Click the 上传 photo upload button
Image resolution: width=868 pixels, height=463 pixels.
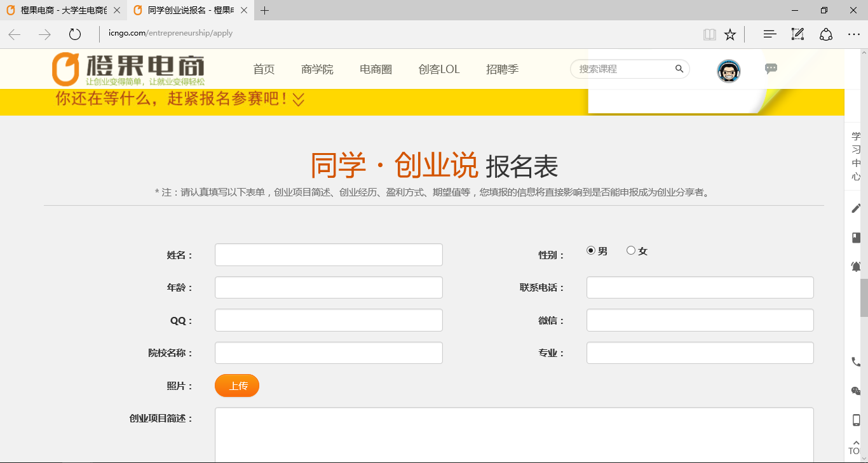coord(237,386)
